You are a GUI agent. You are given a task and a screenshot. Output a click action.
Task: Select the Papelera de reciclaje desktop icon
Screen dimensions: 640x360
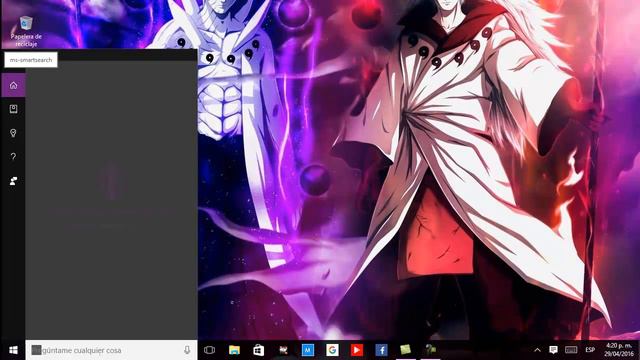[26, 31]
